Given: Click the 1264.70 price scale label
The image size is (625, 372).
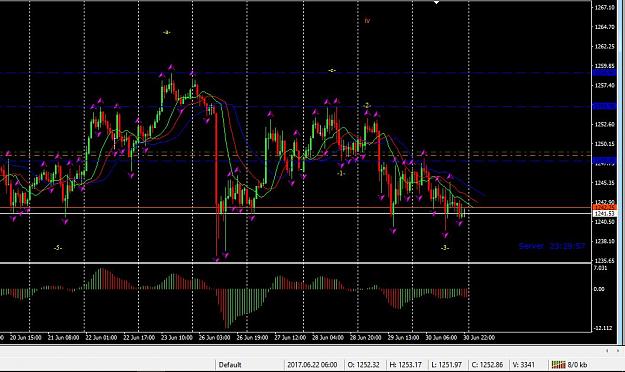Looking at the screenshot, I should [x=605, y=27].
